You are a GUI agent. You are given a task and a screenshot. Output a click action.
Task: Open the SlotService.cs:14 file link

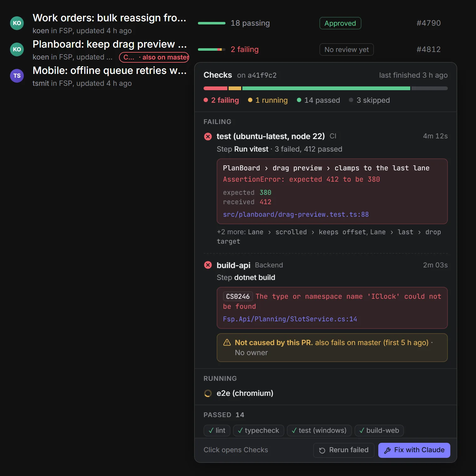(290, 319)
